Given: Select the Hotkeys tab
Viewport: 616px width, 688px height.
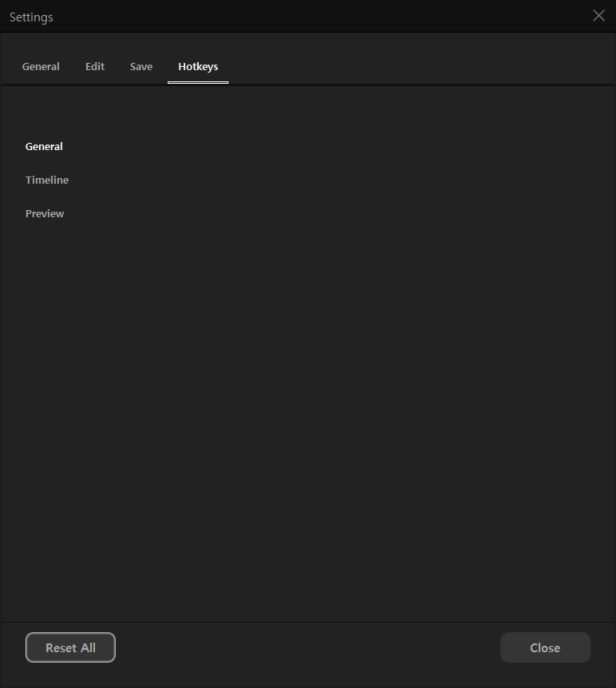Looking at the screenshot, I should coord(198,67).
